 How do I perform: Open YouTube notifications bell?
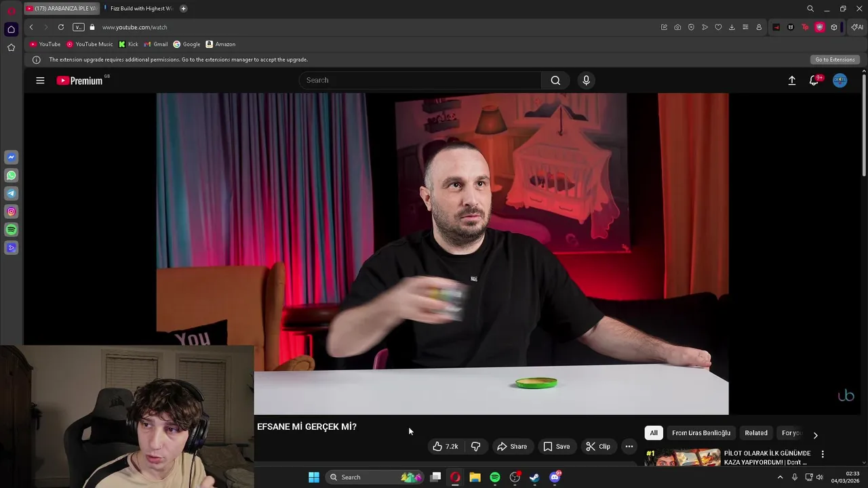tap(814, 81)
